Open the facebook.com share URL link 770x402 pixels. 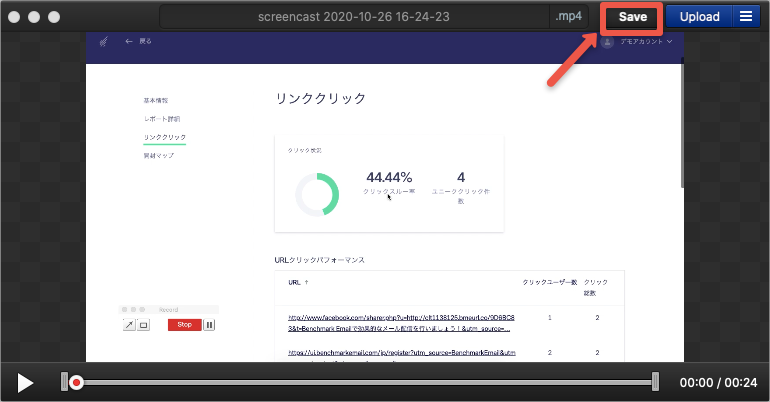(x=400, y=322)
